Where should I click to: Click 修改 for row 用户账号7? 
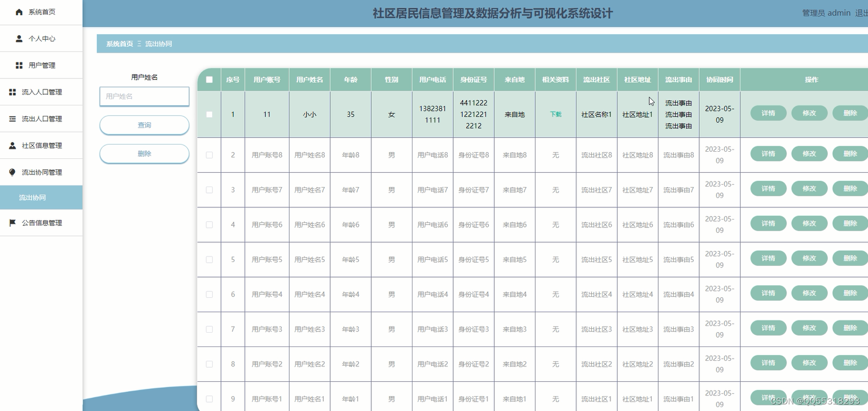coord(810,189)
